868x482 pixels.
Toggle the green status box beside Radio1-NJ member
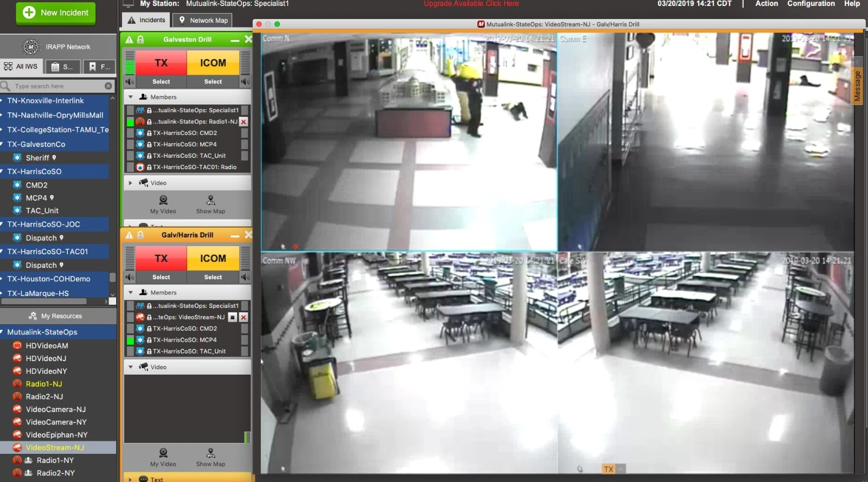coord(130,122)
